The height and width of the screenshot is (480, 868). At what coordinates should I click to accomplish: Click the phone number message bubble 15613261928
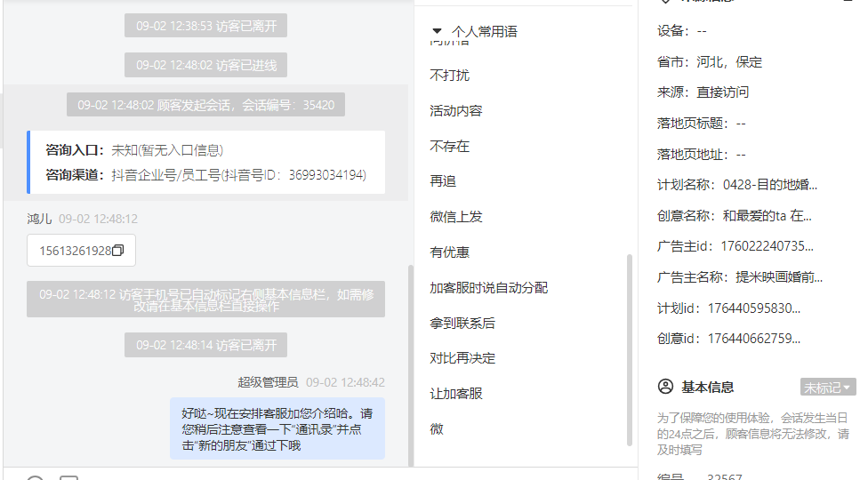(82, 251)
